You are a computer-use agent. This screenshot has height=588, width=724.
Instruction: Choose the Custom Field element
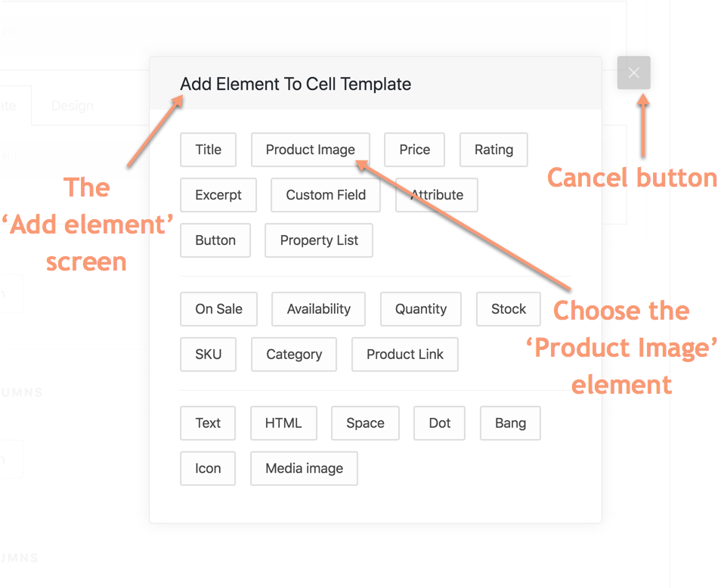(326, 195)
